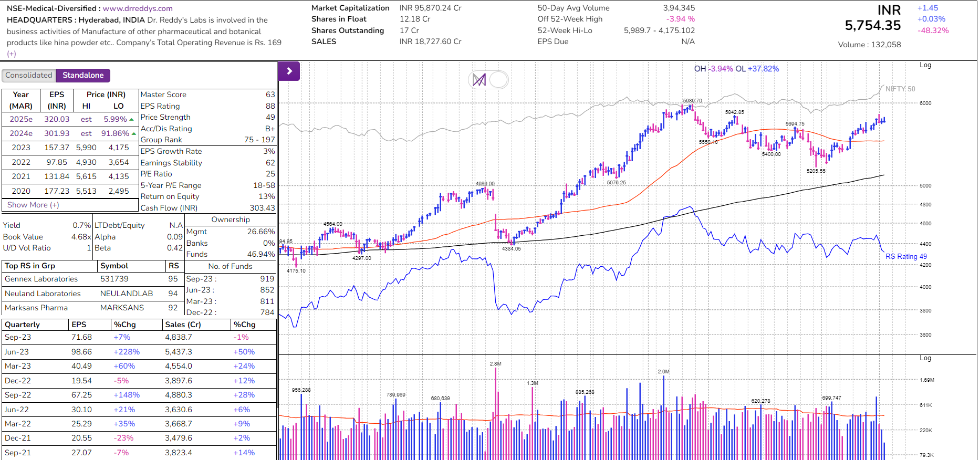Open the www.drreddys.com website link
Screen dimensions: 980x460
pos(138,8)
